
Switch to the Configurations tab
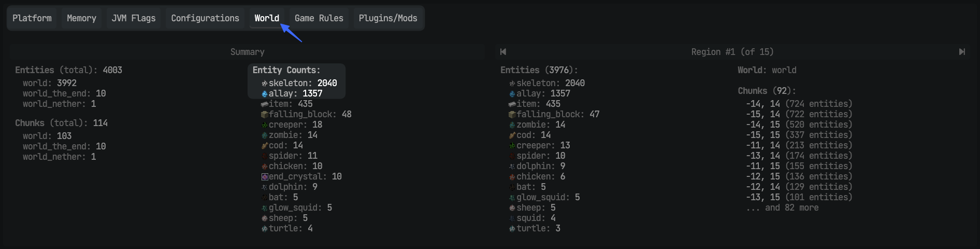[x=205, y=18]
